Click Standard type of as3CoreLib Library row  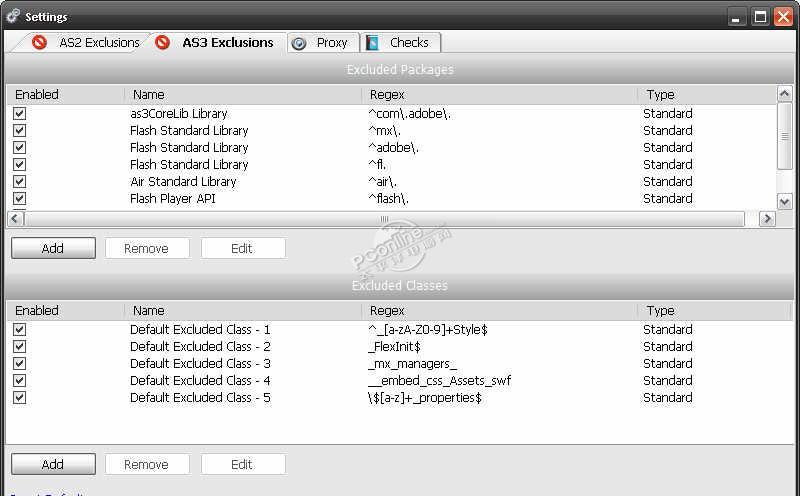[x=668, y=113]
